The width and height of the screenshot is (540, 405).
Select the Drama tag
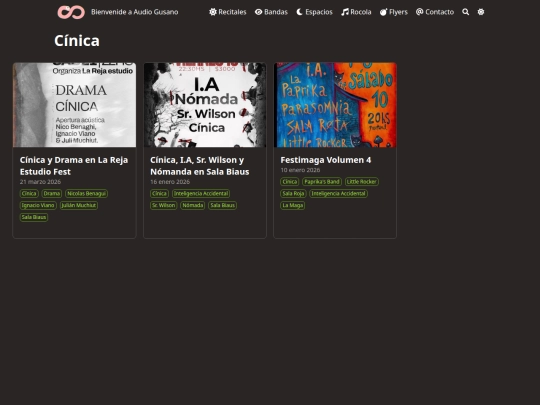point(52,194)
